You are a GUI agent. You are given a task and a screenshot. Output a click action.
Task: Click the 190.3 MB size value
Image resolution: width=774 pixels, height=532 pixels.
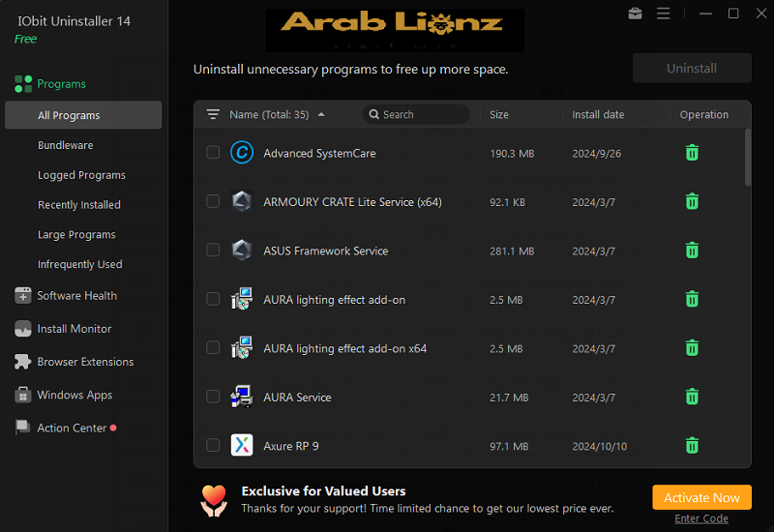512,154
